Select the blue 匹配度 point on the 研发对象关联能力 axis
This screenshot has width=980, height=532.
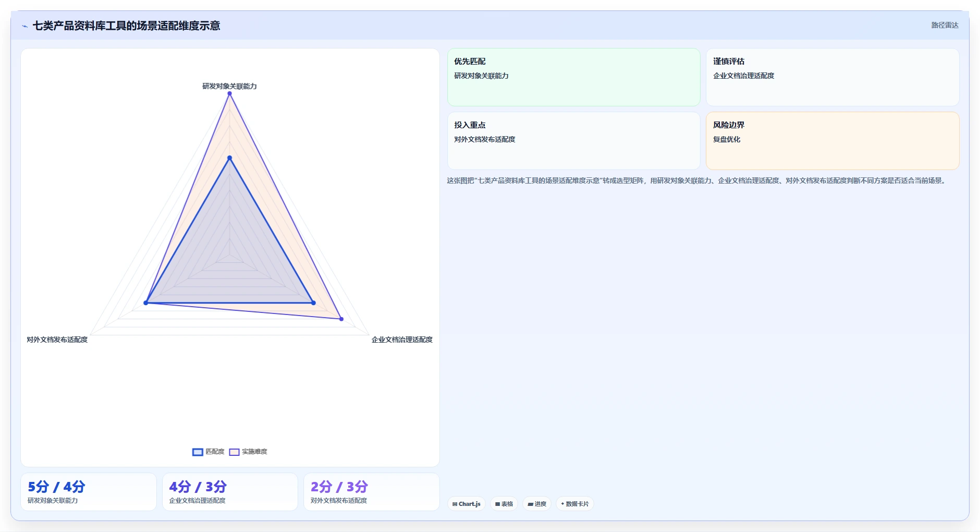(229, 158)
